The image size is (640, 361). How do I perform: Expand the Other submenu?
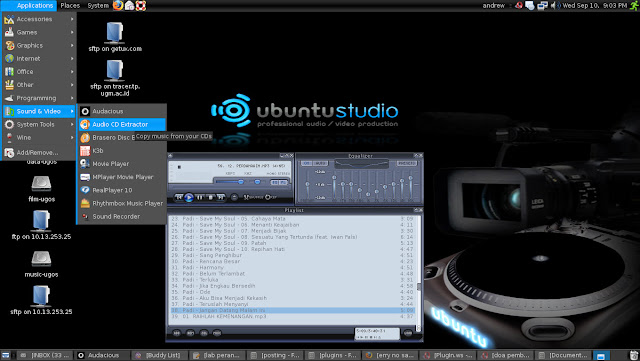[x=39, y=85]
